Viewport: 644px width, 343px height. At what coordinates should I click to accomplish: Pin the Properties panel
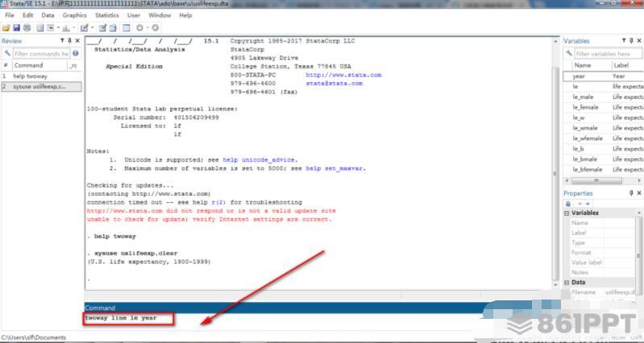coord(631,192)
